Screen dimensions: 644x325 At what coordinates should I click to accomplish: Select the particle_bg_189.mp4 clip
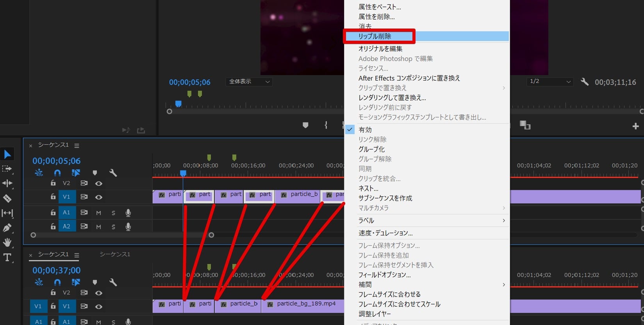pos(303,306)
